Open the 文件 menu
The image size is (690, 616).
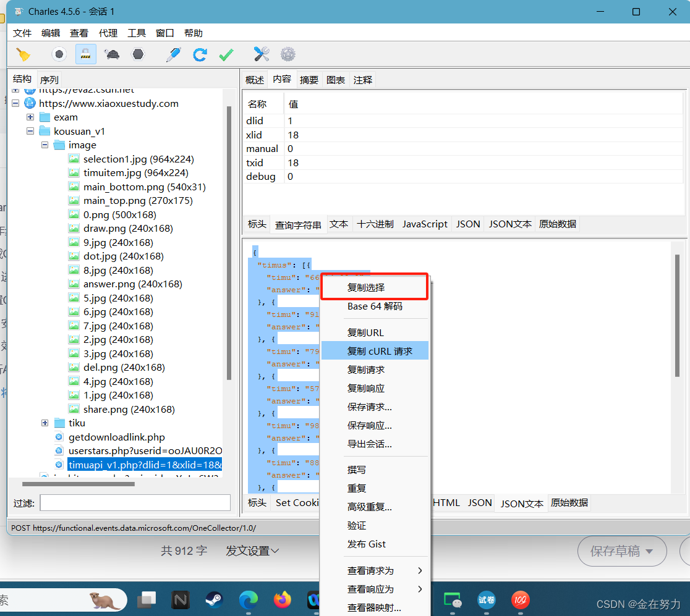point(22,33)
